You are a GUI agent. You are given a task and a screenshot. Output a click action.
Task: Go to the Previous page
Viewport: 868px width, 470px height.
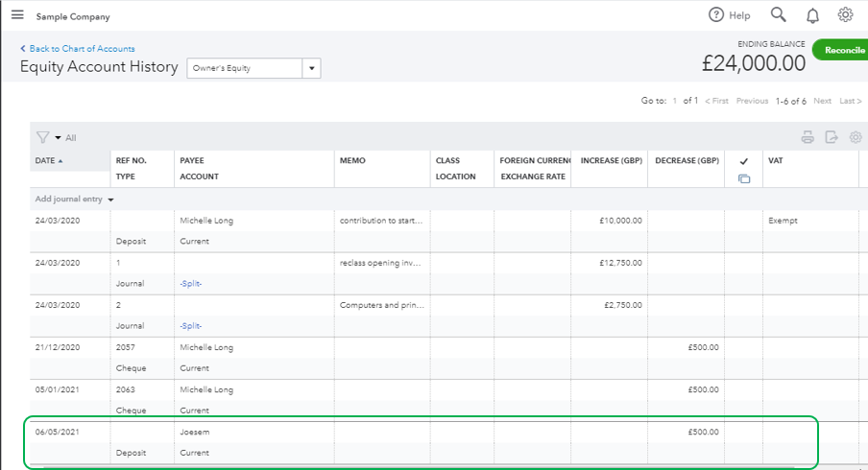pos(752,101)
